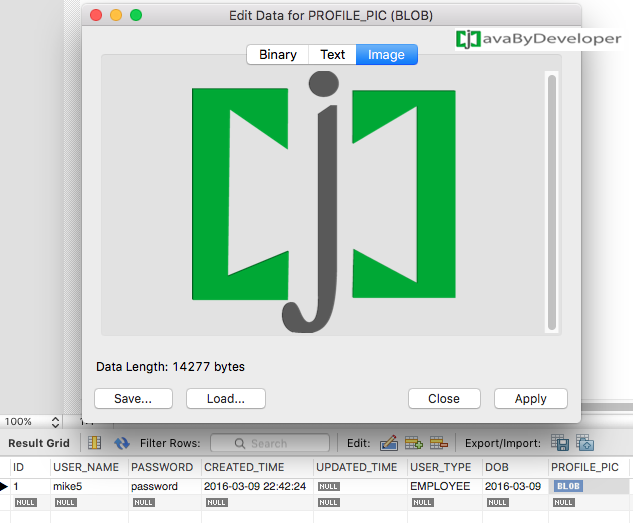Switch to the Text tab
This screenshot has height=523, width=633.
[x=333, y=54]
